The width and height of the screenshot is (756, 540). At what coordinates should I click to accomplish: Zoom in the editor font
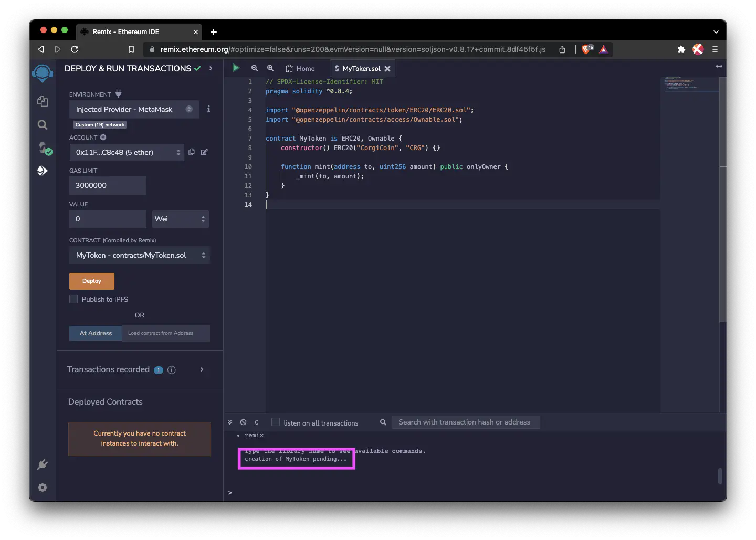[x=270, y=68]
